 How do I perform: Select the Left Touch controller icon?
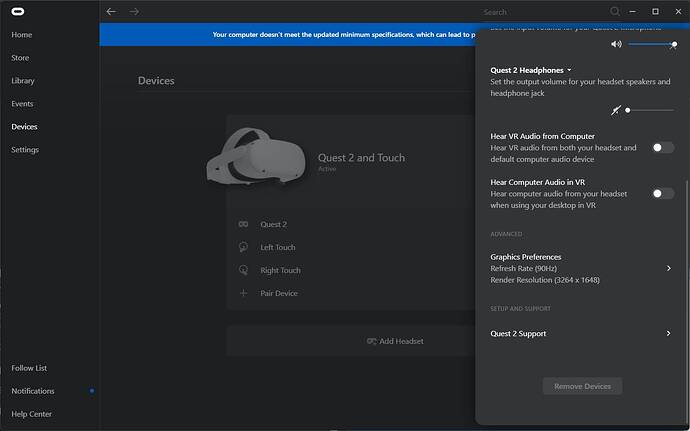243,247
